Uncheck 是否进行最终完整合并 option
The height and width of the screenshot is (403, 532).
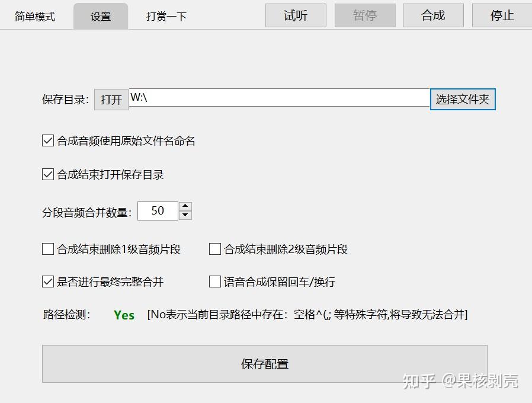[x=47, y=282]
